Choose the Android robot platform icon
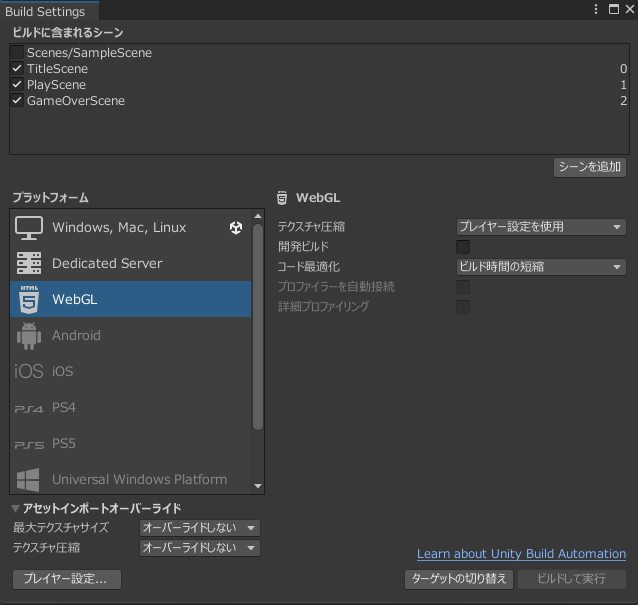This screenshot has width=638, height=605. (29, 336)
